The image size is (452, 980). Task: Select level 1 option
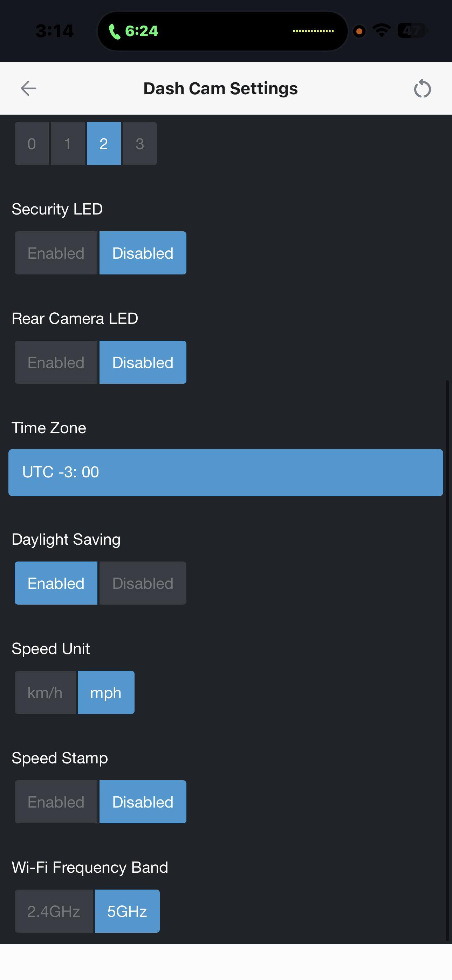coord(67,144)
